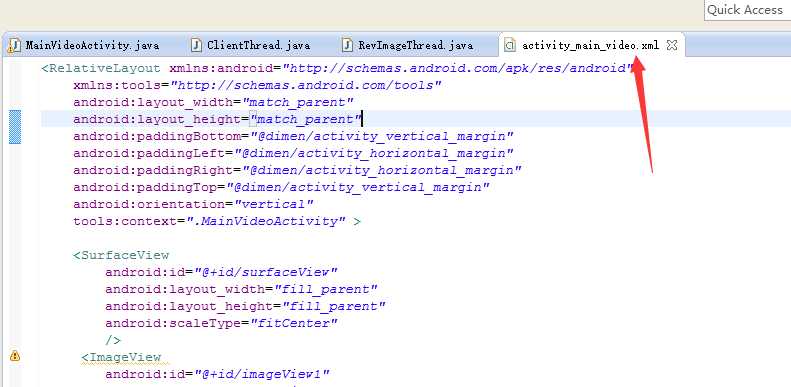Image resolution: width=791 pixels, height=387 pixels.
Task: Click the Quick Access search field
Action: pos(748,10)
